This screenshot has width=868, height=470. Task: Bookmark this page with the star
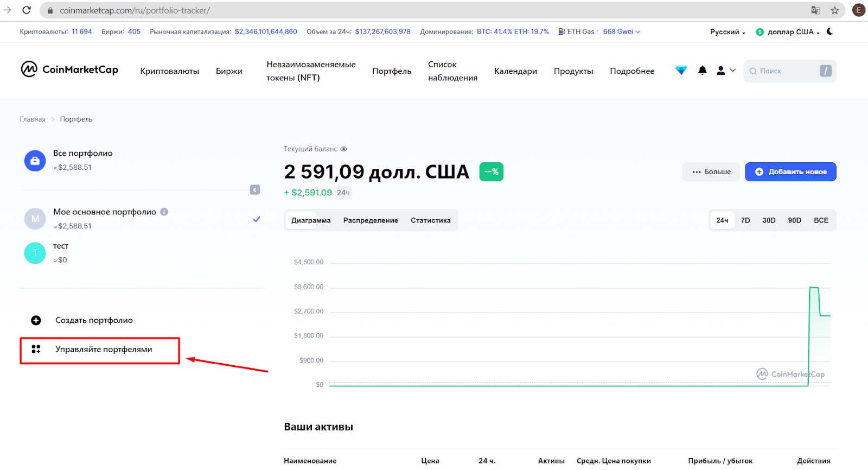[x=835, y=10]
